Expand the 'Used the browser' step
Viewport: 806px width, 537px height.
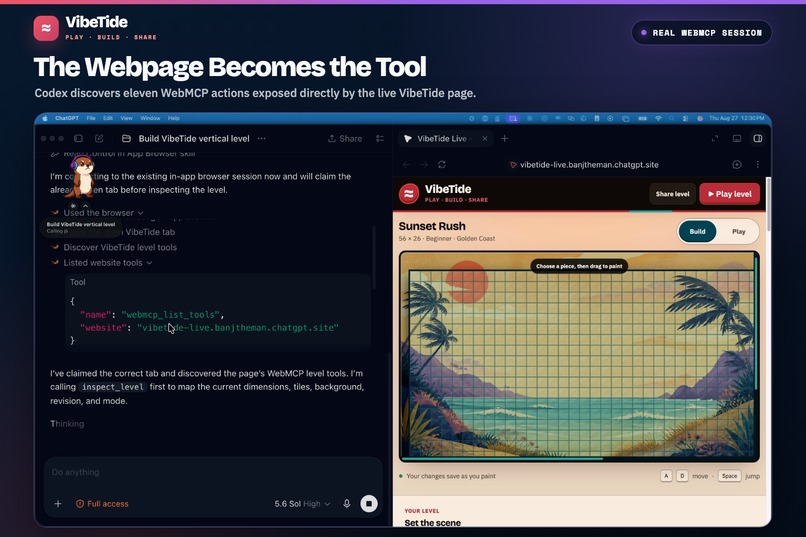coord(103,213)
